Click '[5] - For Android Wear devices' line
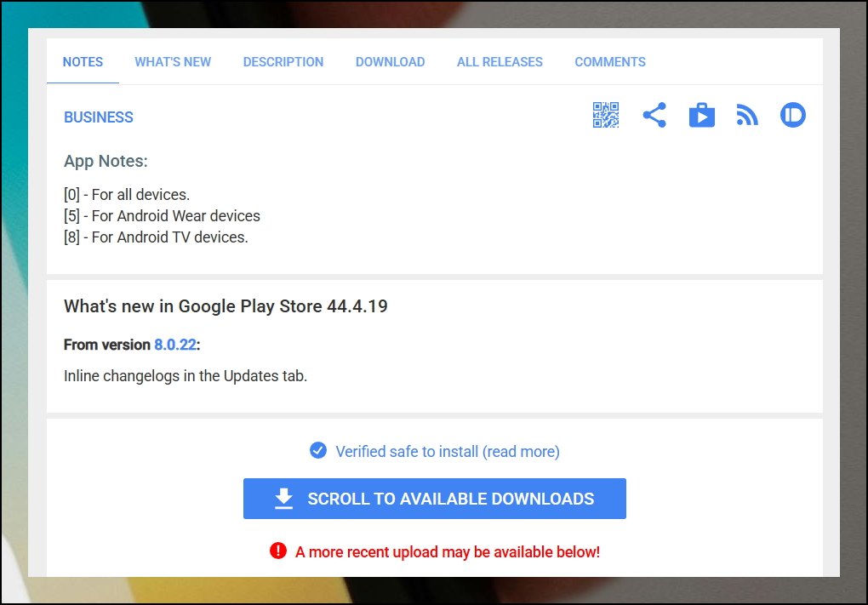 [x=162, y=216]
